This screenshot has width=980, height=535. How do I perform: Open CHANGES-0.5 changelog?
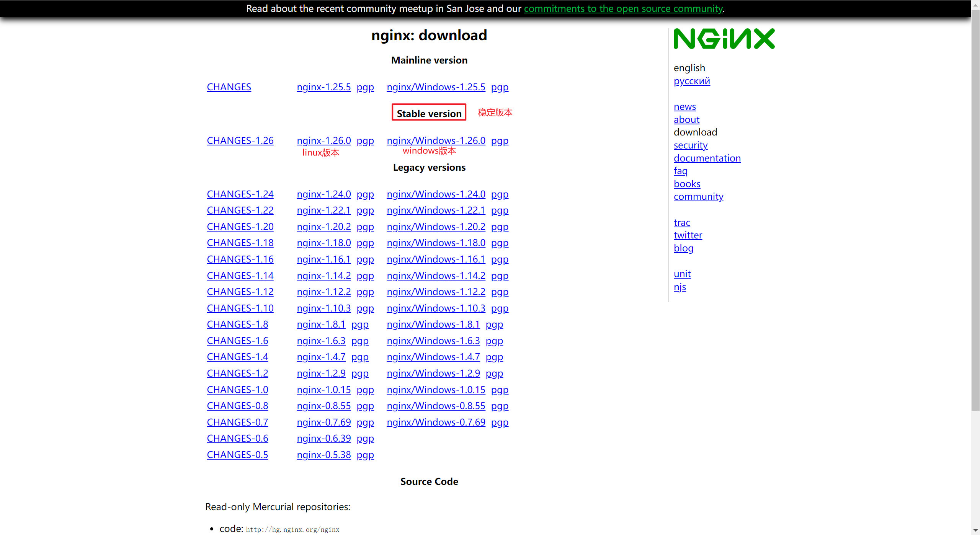pyautogui.click(x=237, y=455)
